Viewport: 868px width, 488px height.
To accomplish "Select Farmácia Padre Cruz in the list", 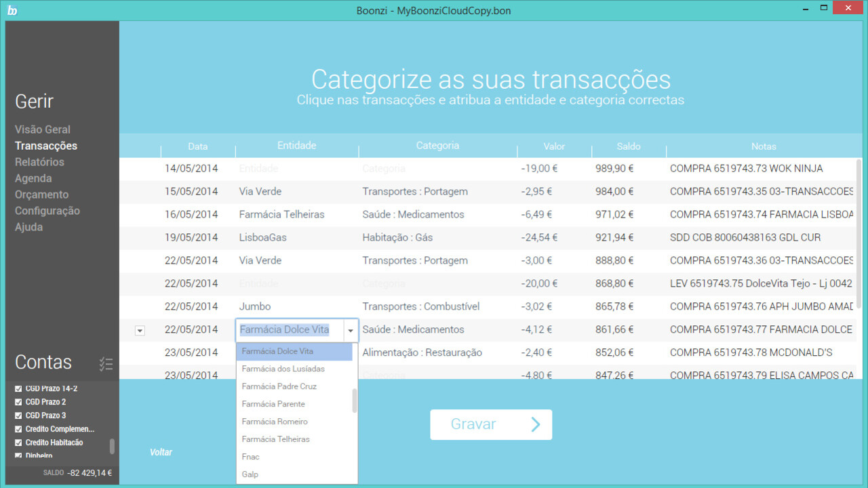I will [x=279, y=386].
